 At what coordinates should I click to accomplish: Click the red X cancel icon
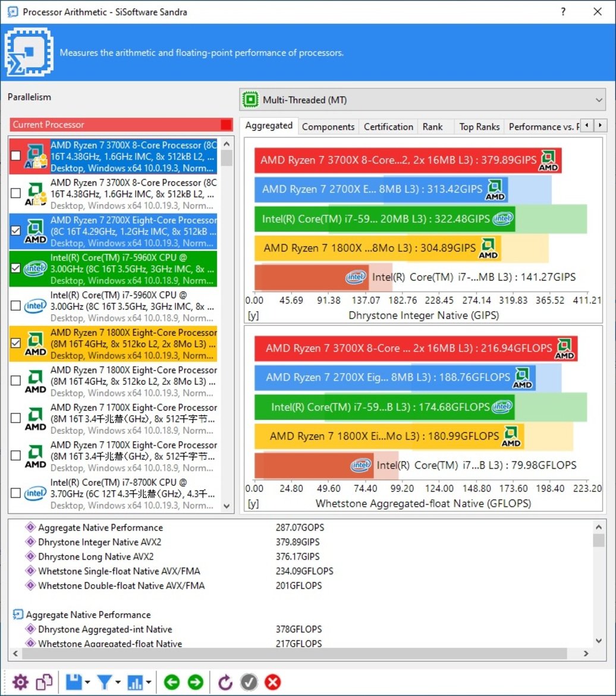coord(272,682)
